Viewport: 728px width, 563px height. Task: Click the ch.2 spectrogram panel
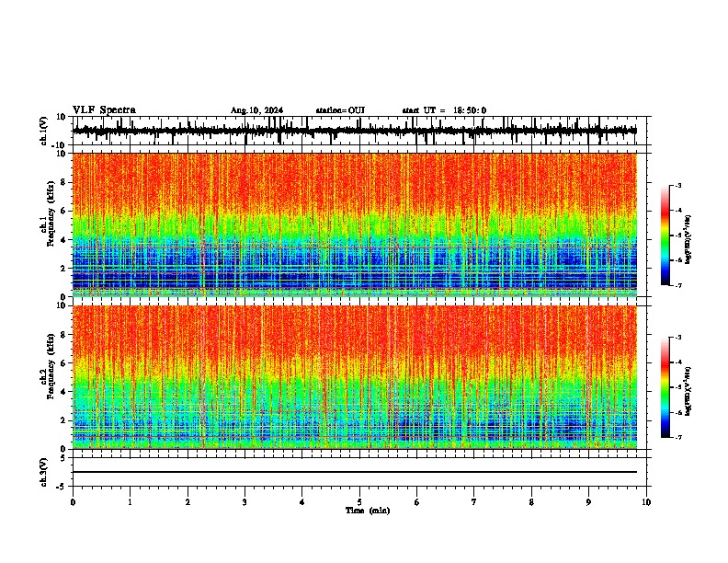click(x=355, y=377)
